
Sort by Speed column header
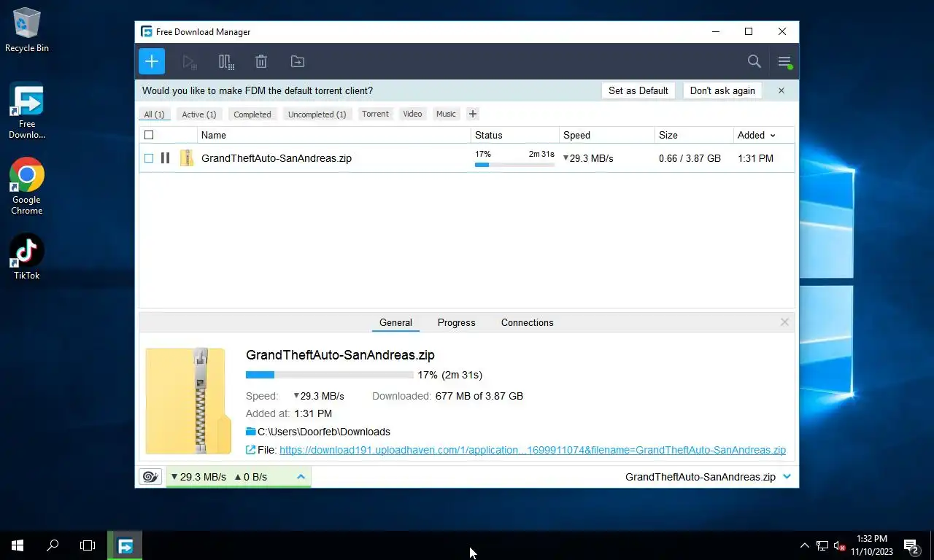[x=607, y=135]
